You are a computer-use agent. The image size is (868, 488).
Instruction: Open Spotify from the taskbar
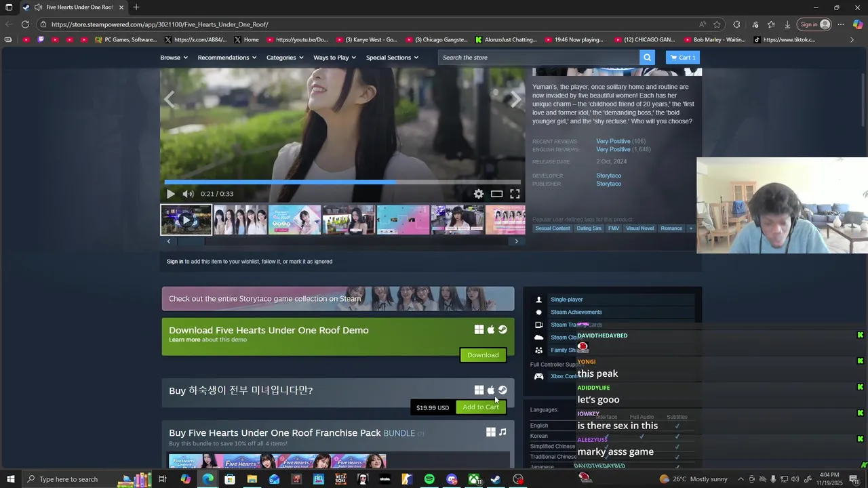tap(429, 479)
